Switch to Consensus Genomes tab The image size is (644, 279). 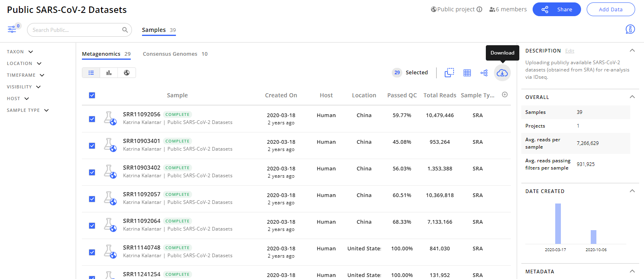175,54
